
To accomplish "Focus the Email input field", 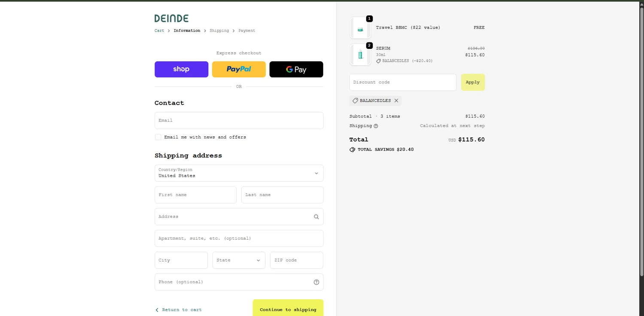I will [x=239, y=120].
